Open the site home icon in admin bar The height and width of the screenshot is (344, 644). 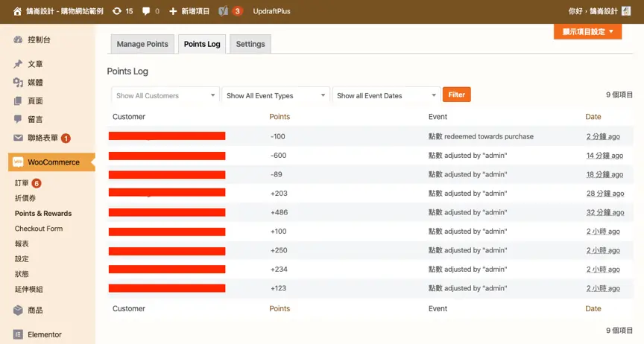coord(17,11)
